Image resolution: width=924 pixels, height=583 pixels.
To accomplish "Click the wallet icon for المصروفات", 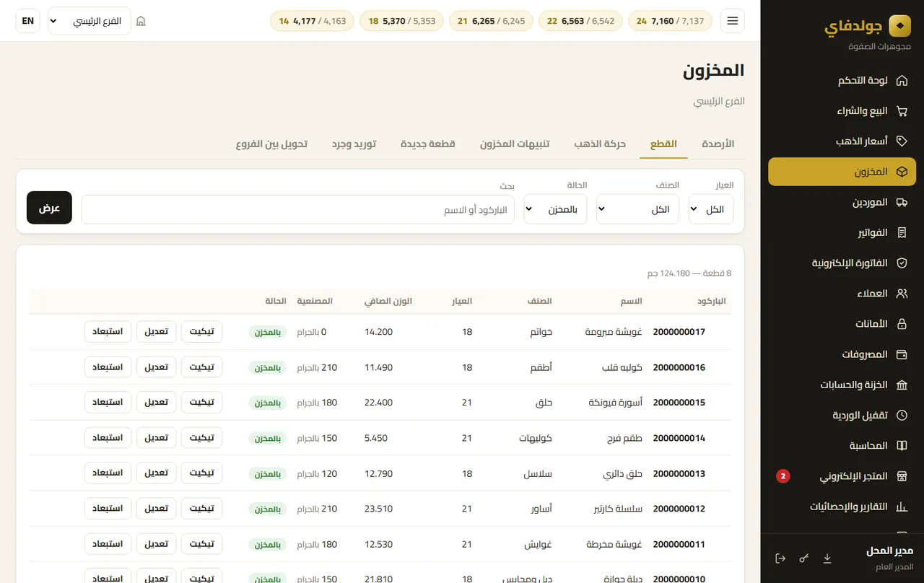I will [902, 354].
